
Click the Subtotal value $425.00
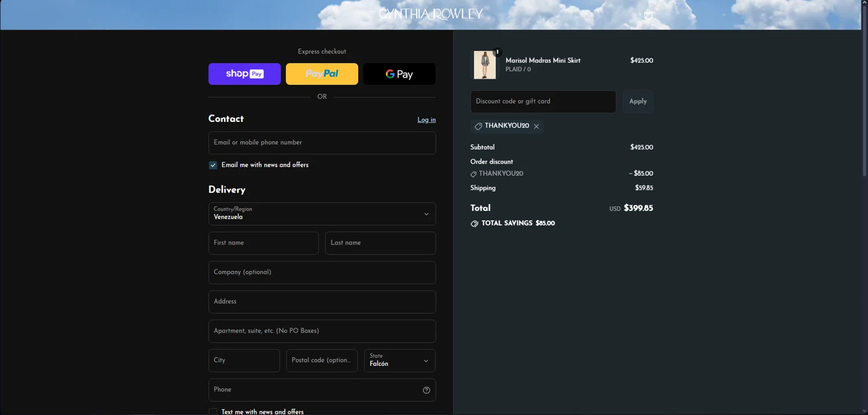[x=642, y=147]
